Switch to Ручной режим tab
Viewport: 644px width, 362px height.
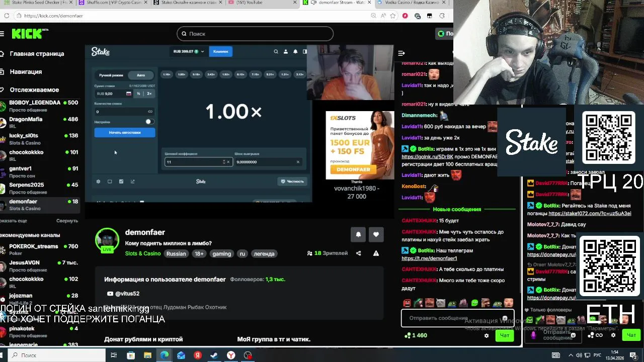[111, 75]
